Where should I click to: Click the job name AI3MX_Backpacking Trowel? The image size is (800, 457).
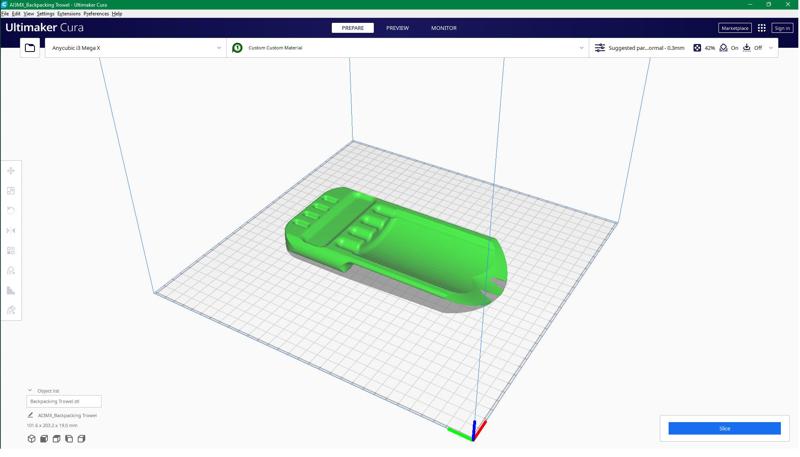[67, 415]
